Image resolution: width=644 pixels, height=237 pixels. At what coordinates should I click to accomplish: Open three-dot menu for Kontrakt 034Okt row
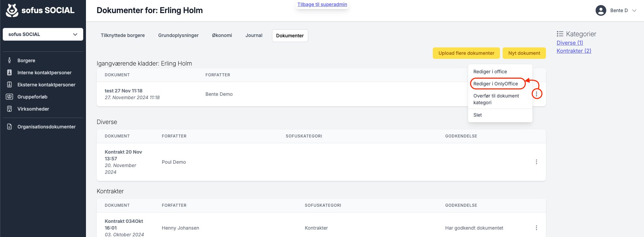537,228
